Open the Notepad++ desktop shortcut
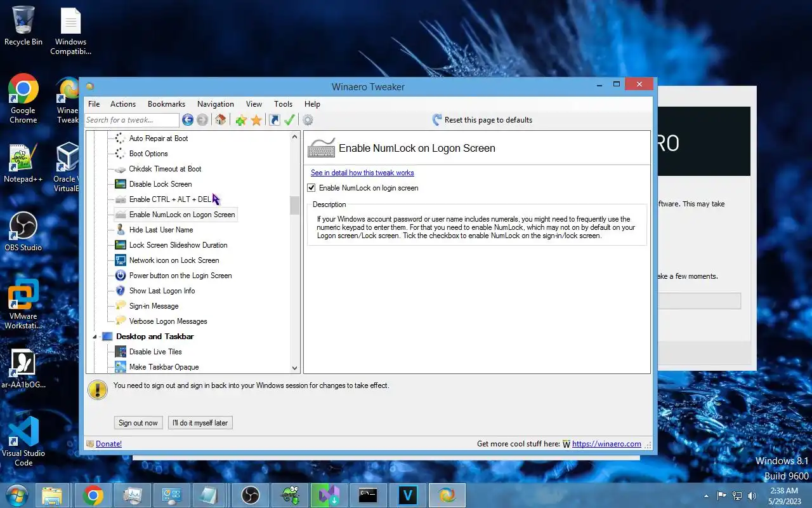This screenshot has width=812, height=508. 23,163
